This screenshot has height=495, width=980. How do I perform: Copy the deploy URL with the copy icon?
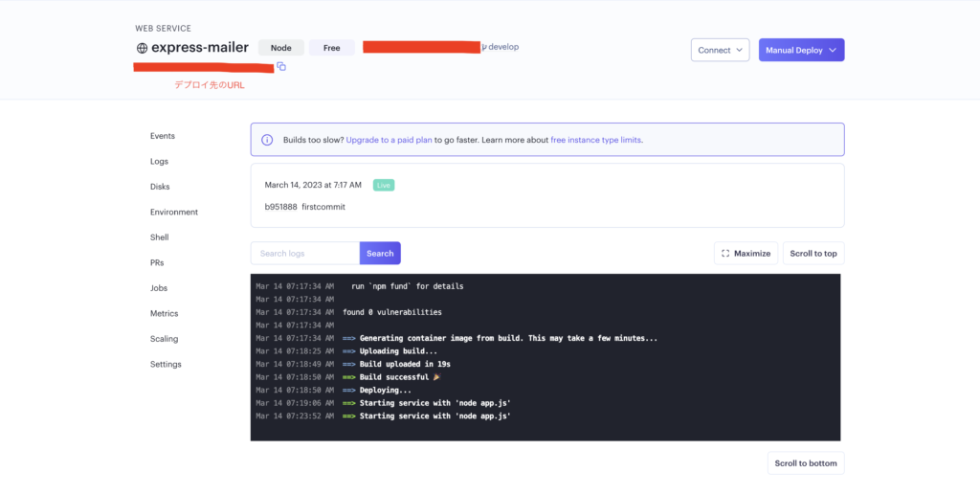[281, 66]
